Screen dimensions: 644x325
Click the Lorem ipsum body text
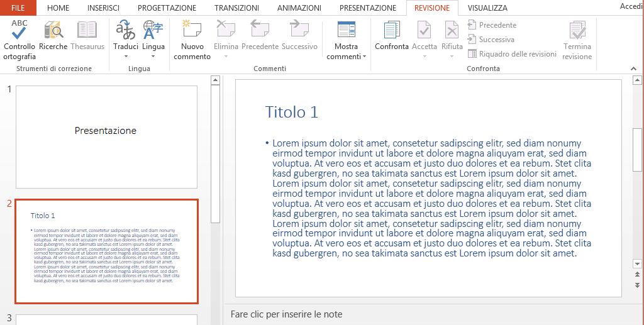(428, 198)
